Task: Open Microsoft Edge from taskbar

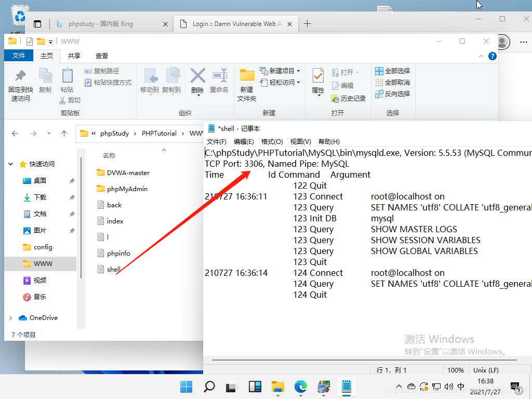Action: pyautogui.click(x=301, y=387)
